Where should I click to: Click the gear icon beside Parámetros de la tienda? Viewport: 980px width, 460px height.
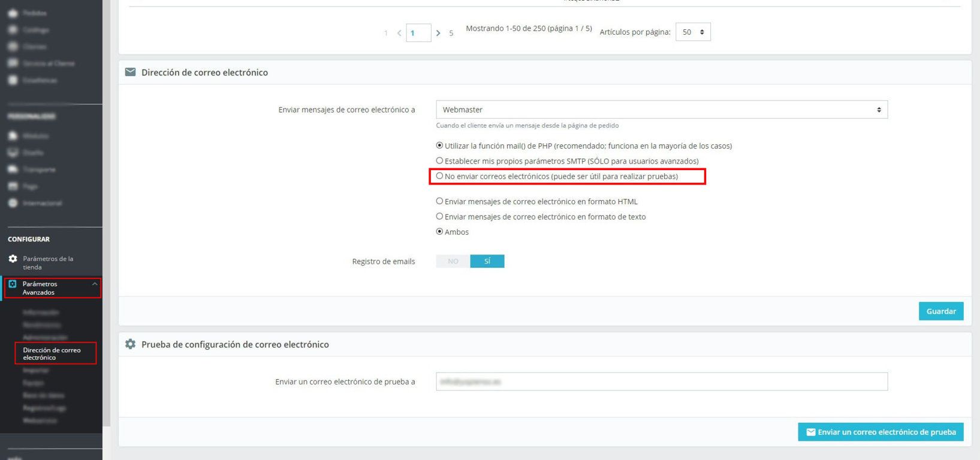pyautogui.click(x=13, y=259)
